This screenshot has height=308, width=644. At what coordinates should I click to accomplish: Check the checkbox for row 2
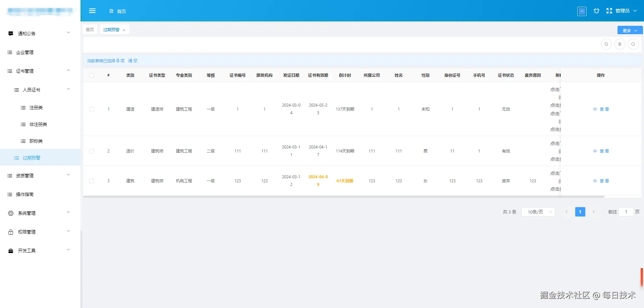[92, 151]
